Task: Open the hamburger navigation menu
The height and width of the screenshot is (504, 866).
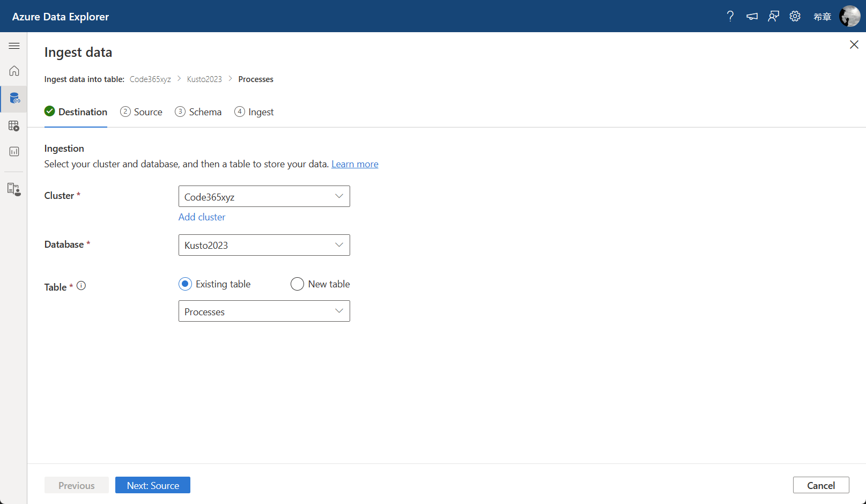Action: click(x=14, y=46)
